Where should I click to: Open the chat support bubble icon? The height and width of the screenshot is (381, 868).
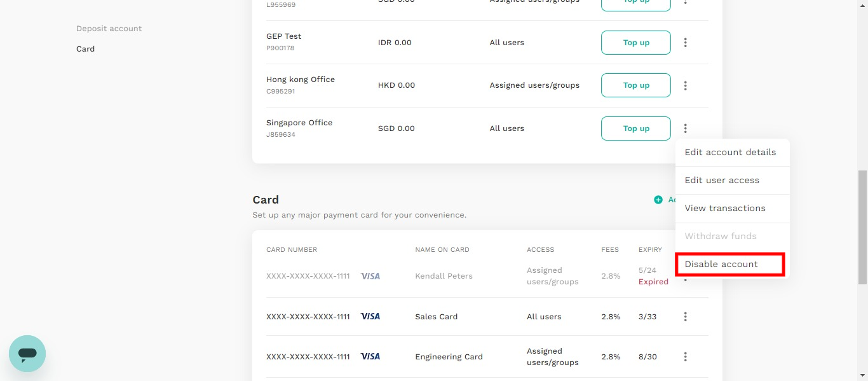[x=27, y=354]
